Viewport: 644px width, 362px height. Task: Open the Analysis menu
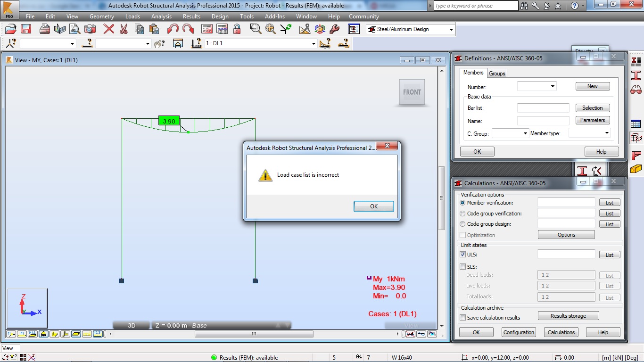(161, 16)
